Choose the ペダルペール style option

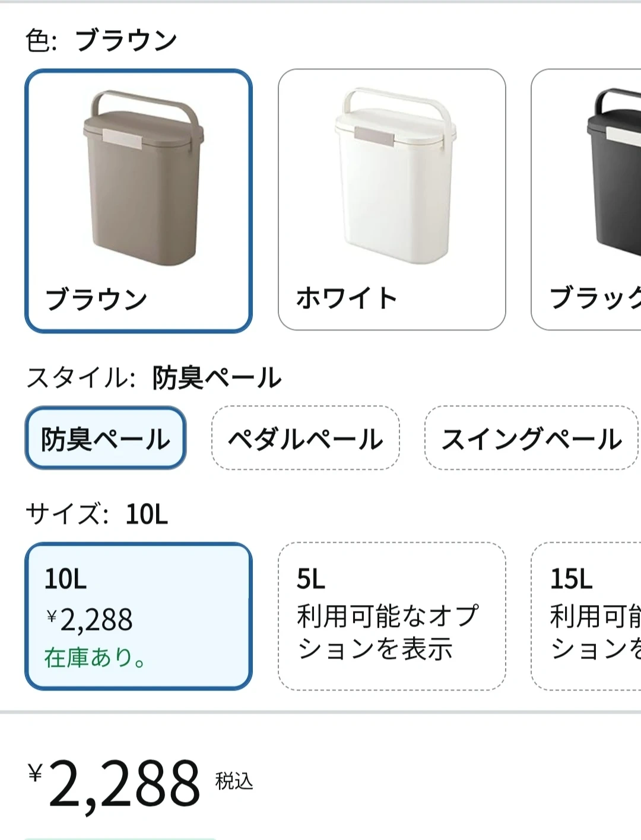point(305,439)
